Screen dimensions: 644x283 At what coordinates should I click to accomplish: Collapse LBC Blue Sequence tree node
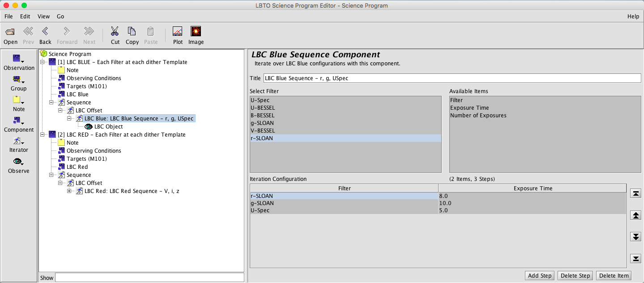pyautogui.click(x=69, y=119)
